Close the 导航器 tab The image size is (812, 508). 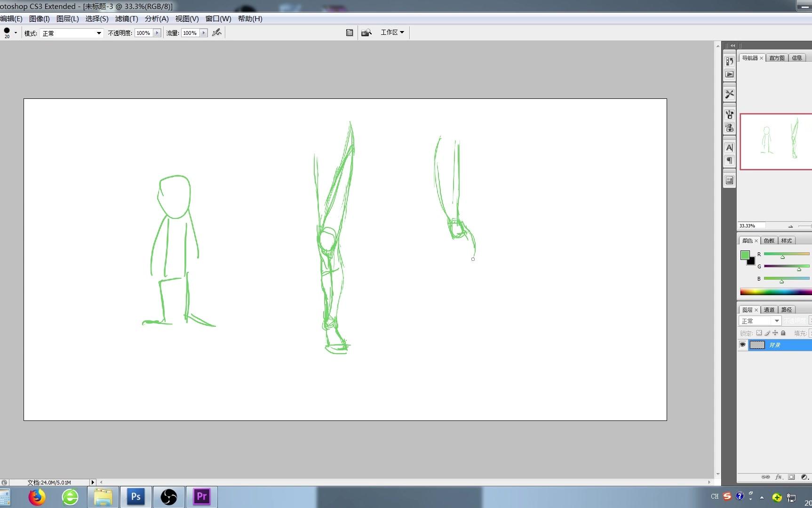click(761, 58)
